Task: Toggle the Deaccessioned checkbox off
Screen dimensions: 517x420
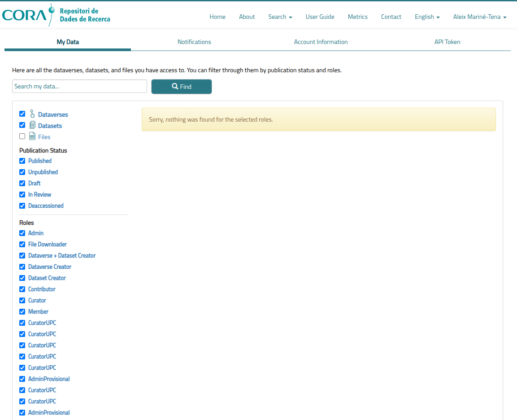Action: [22, 206]
